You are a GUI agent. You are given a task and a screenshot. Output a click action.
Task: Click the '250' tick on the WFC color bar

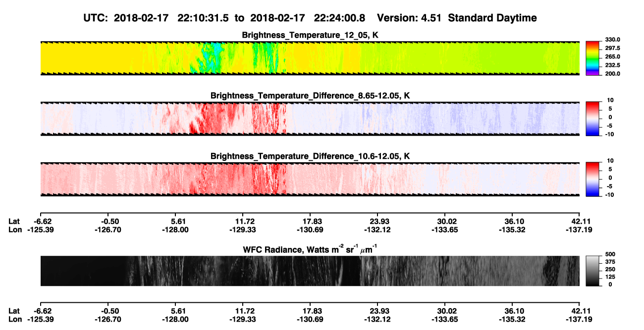tap(610, 270)
